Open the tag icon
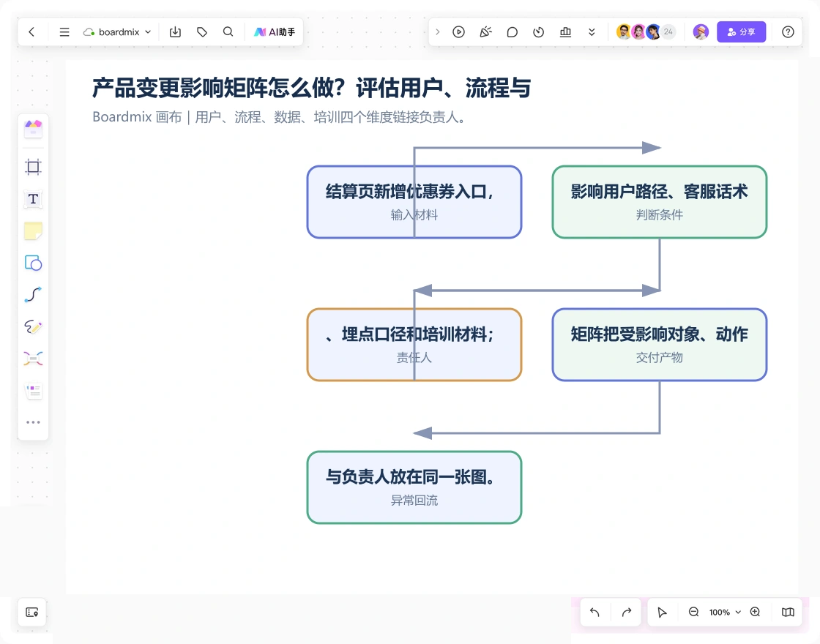The width and height of the screenshot is (820, 644). point(202,32)
